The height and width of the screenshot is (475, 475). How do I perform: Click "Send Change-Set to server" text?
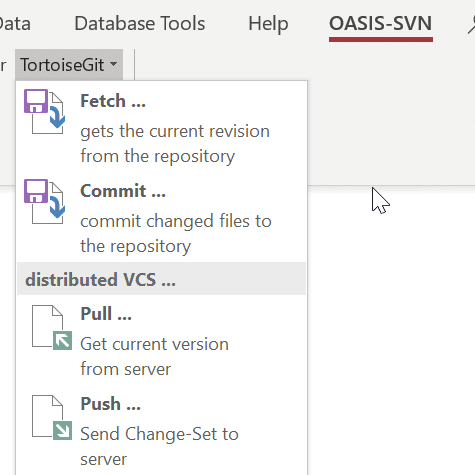(x=159, y=447)
